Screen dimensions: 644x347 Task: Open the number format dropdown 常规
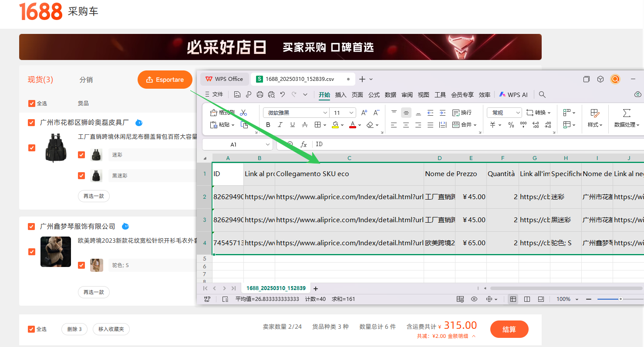point(504,113)
